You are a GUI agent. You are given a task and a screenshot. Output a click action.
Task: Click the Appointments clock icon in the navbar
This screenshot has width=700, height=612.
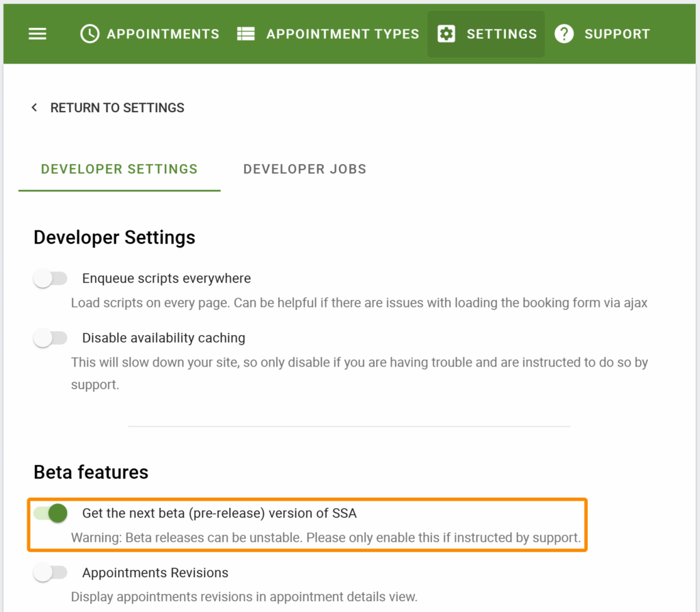(89, 33)
